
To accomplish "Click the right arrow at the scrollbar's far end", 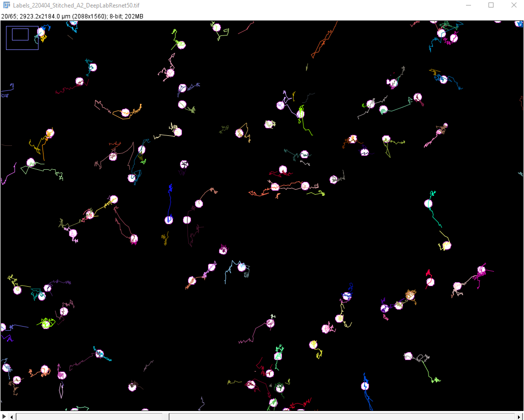I will (520, 416).
